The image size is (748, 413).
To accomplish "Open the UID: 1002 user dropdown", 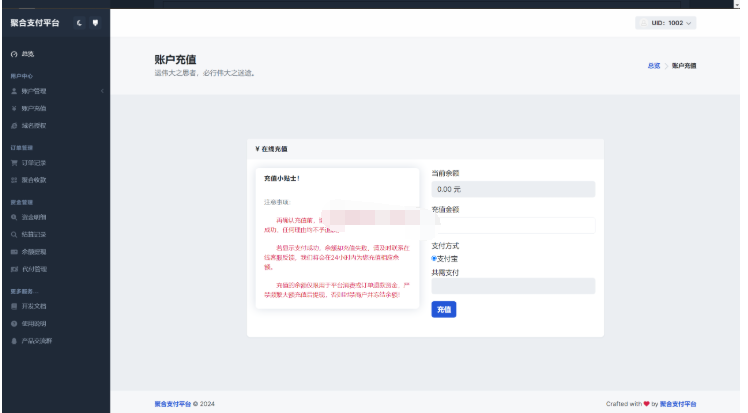I will point(665,22).
